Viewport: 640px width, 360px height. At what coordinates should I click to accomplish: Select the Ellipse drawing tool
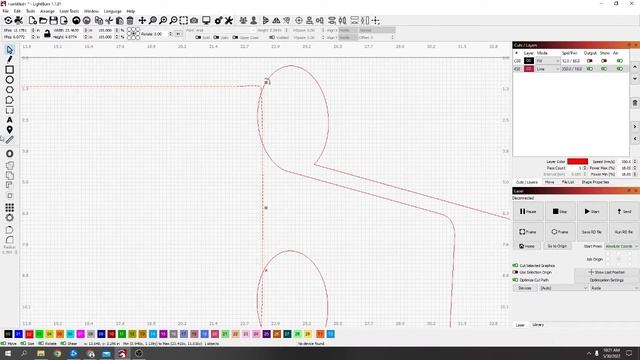10,80
